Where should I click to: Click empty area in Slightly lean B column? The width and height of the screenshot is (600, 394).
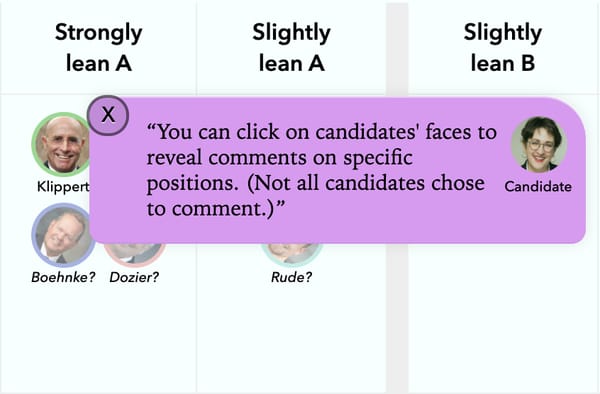503,317
